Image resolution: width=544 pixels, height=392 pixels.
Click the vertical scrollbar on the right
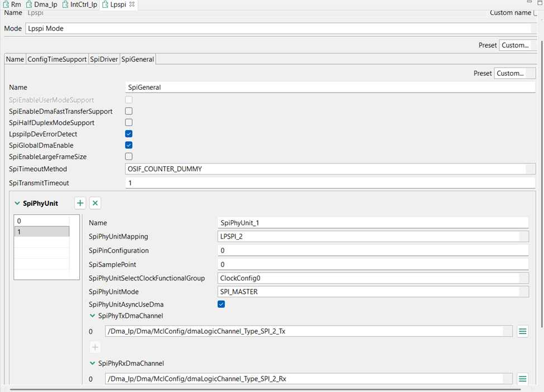pos(542,183)
